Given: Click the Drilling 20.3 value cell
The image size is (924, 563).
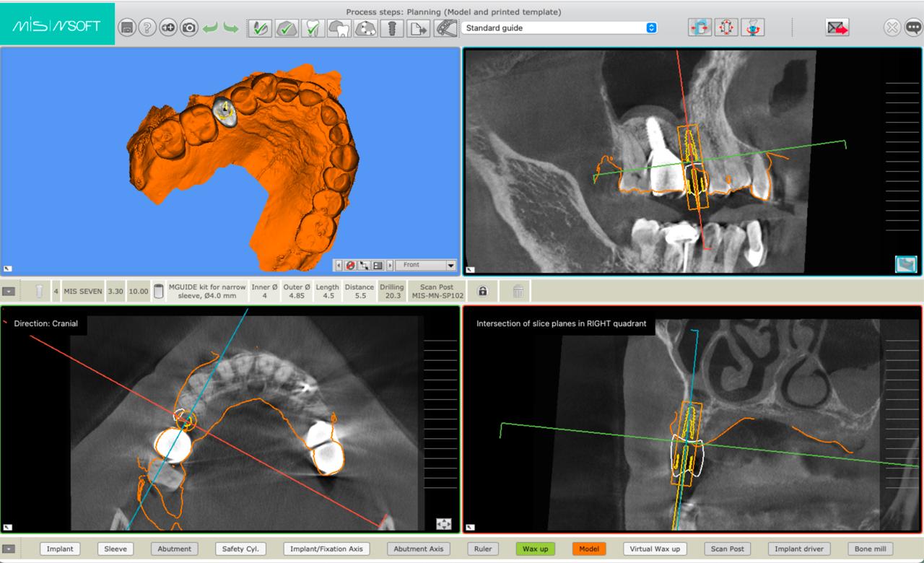Looking at the screenshot, I should click(392, 292).
